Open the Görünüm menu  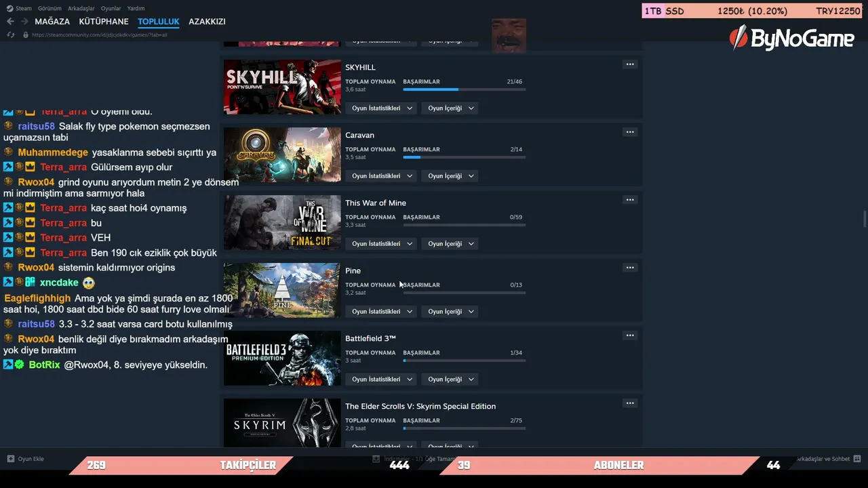tap(50, 8)
